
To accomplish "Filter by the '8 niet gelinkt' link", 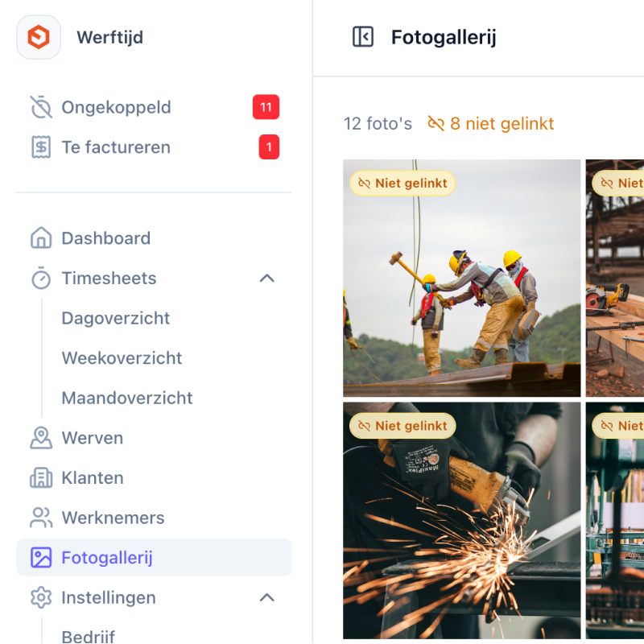I will pos(491,124).
